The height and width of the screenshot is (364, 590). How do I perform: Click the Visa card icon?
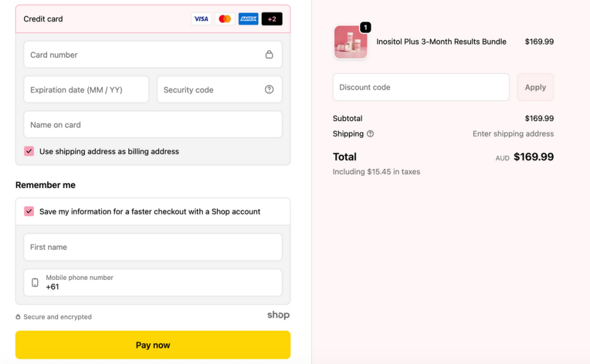201,19
